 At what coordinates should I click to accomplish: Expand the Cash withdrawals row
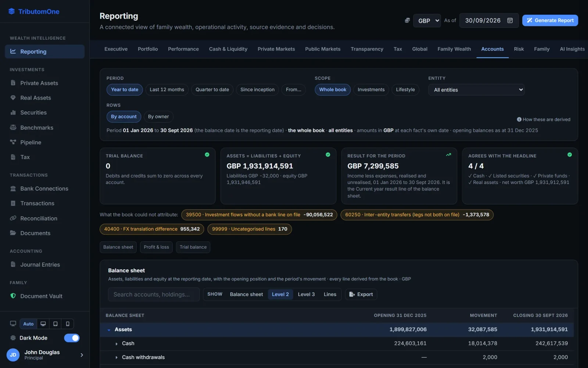pyautogui.click(x=116, y=358)
